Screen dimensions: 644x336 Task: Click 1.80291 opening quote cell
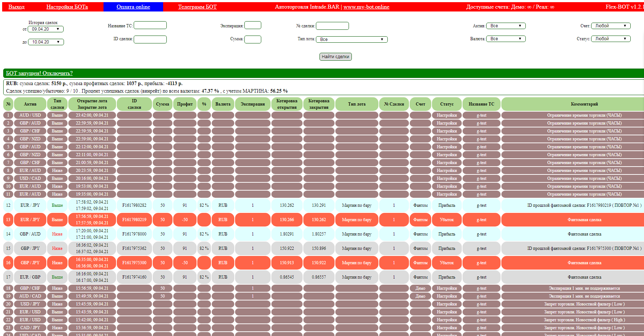click(x=287, y=234)
